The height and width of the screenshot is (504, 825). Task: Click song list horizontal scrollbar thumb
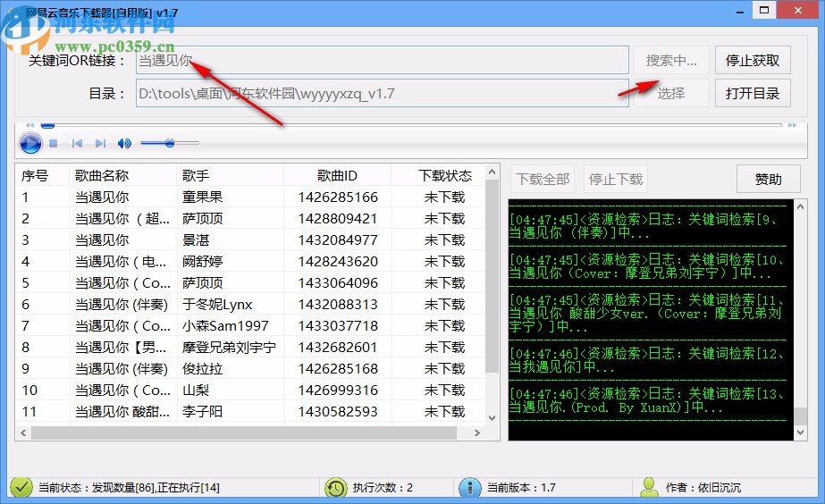pos(244,433)
